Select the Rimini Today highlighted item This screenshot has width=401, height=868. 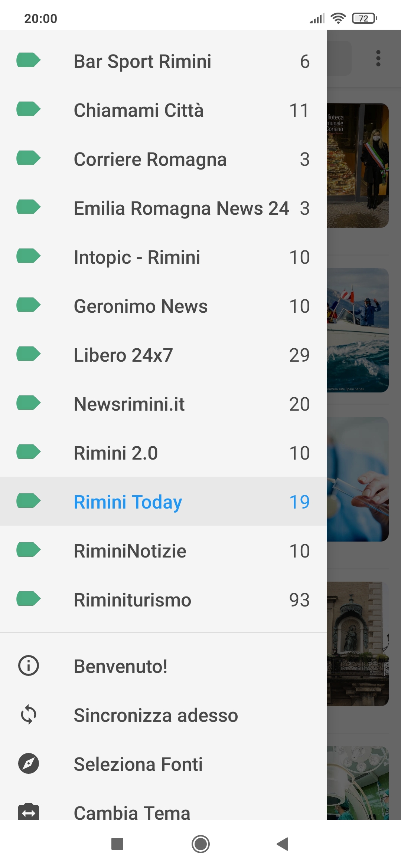coord(163,501)
